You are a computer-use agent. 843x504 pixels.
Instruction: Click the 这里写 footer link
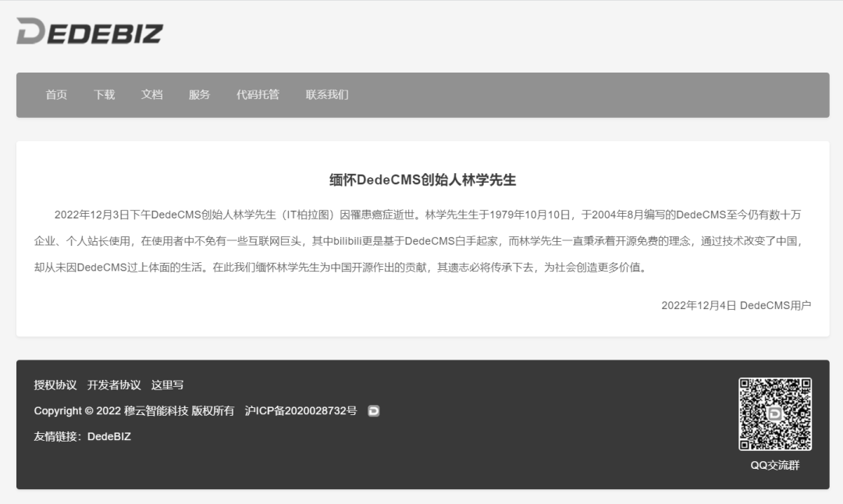click(x=167, y=385)
